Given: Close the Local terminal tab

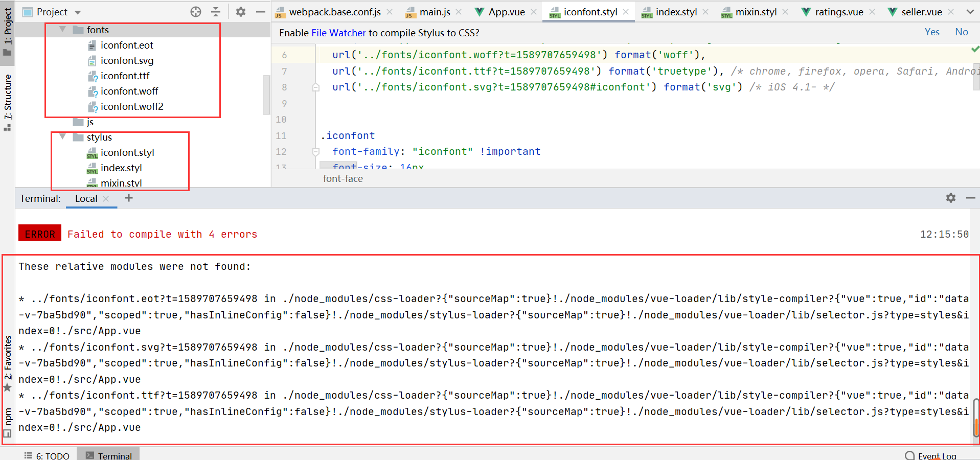Looking at the screenshot, I should click(x=106, y=199).
